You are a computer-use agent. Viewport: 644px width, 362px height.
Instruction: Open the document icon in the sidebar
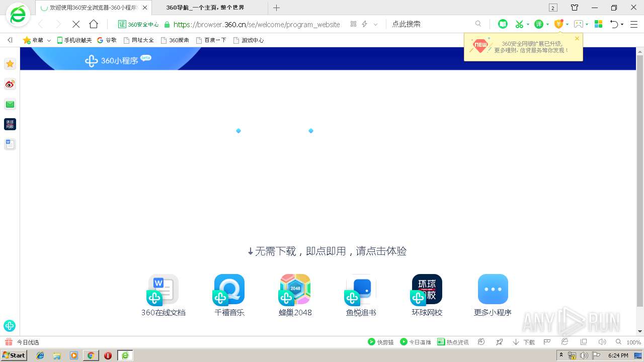(10, 144)
